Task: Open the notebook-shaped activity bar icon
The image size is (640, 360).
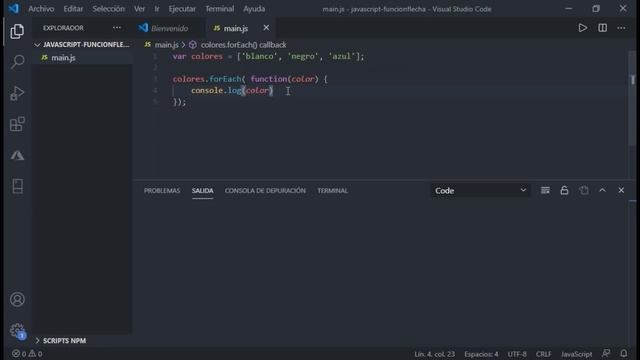Action: coord(17,186)
